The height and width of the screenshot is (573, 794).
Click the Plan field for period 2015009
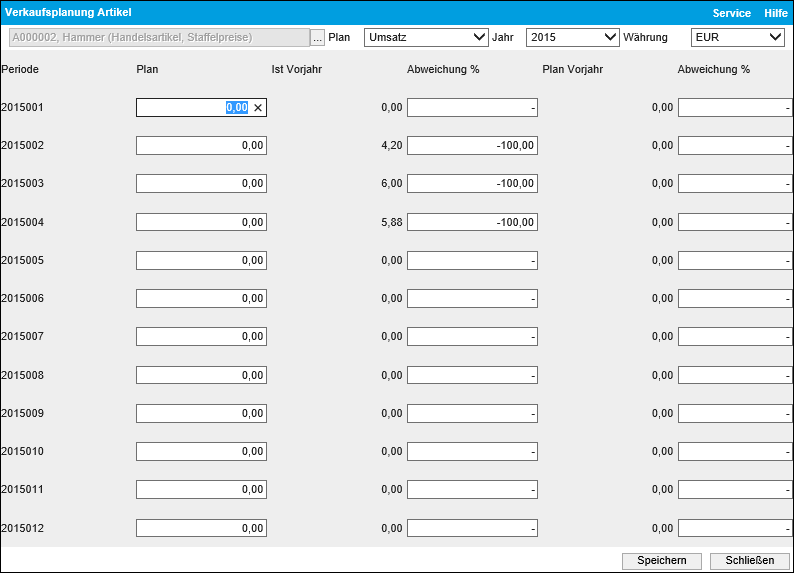click(201, 413)
